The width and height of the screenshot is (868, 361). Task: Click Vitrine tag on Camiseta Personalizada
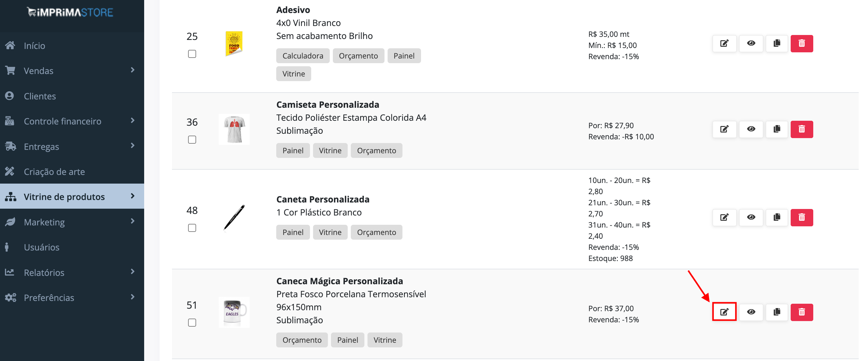(330, 150)
